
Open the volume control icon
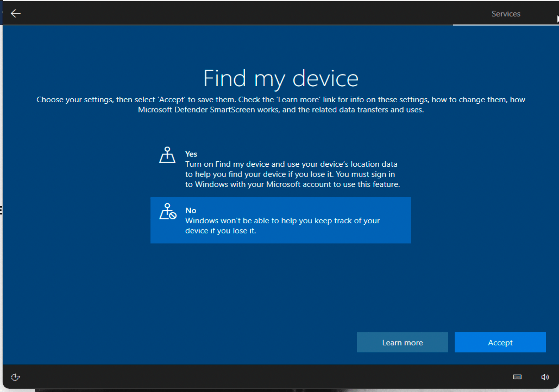[544, 377]
